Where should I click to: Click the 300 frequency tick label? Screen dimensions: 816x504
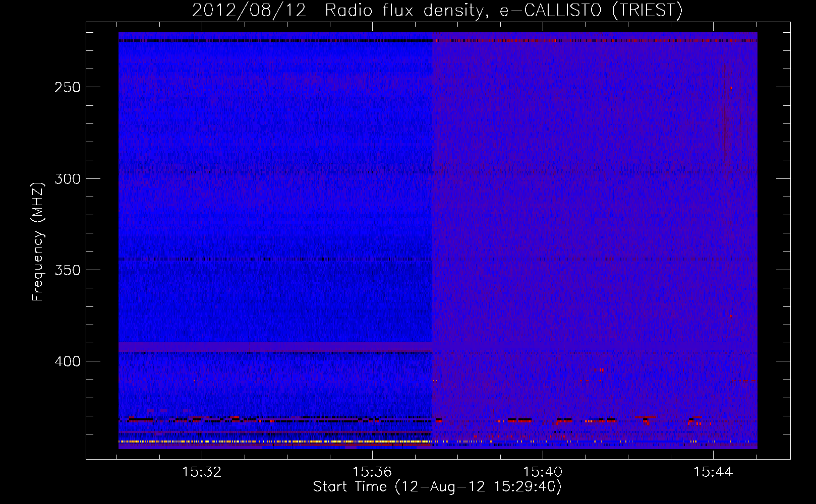click(x=68, y=179)
